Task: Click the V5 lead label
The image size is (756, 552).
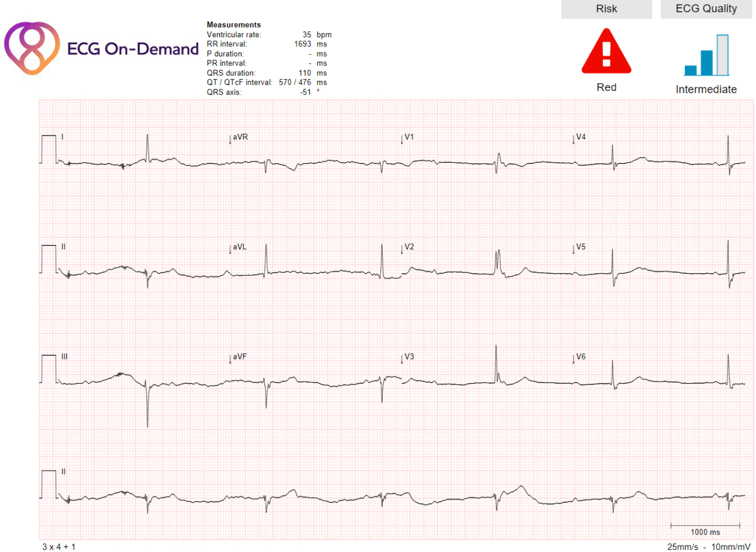Action: click(581, 246)
